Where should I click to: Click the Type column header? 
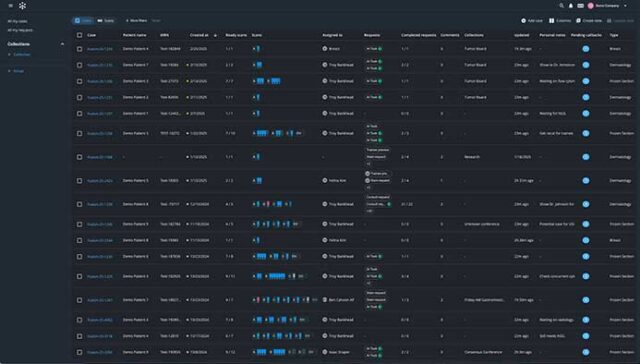pos(613,35)
